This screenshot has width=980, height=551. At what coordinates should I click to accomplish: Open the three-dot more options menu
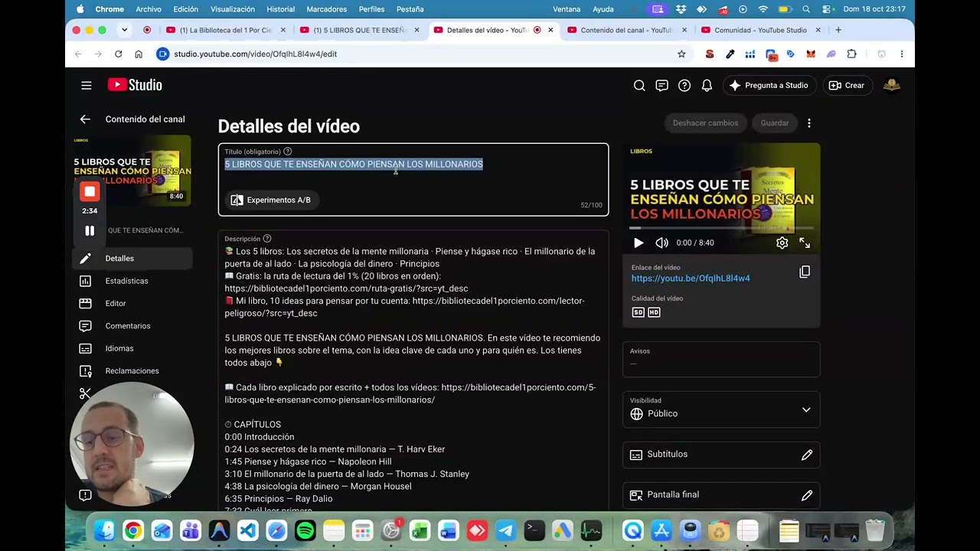click(x=809, y=123)
